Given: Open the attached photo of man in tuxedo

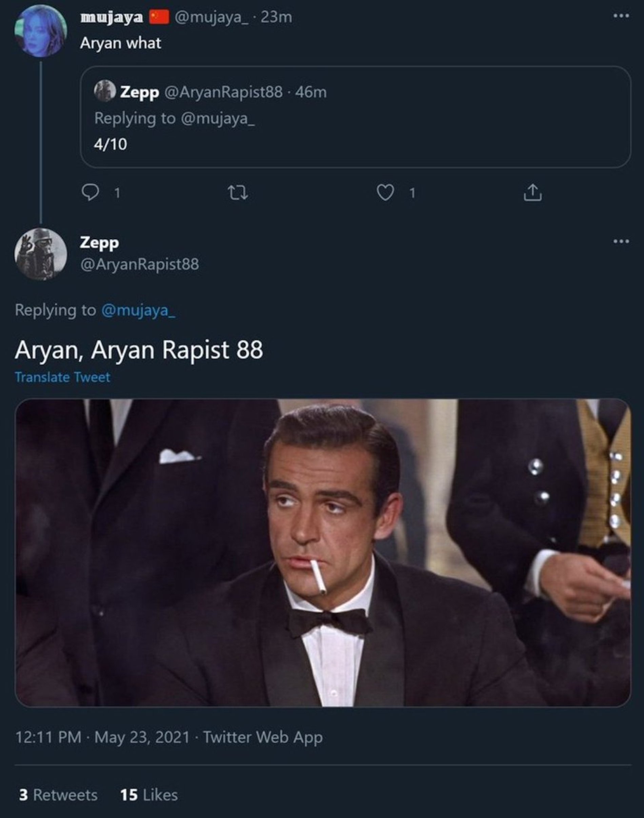Looking at the screenshot, I should (x=323, y=553).
